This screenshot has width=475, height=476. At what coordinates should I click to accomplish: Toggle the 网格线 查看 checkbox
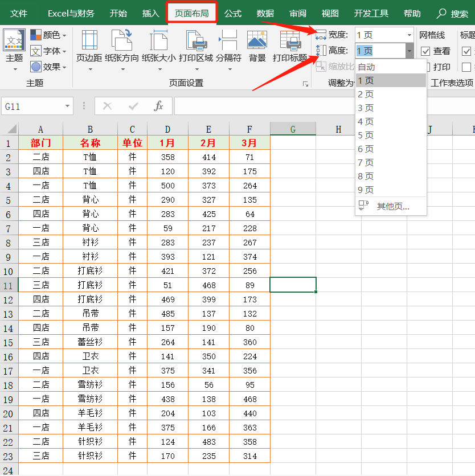[x=425, y=51]
